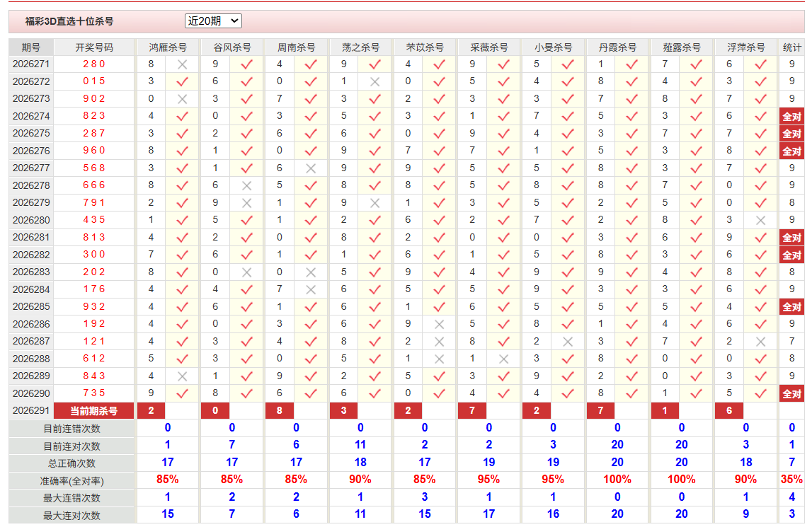Viewport: 812px width, 527px height.
Task: Click the 鸿雁杀号 column header
Action: tap(168, 47)
